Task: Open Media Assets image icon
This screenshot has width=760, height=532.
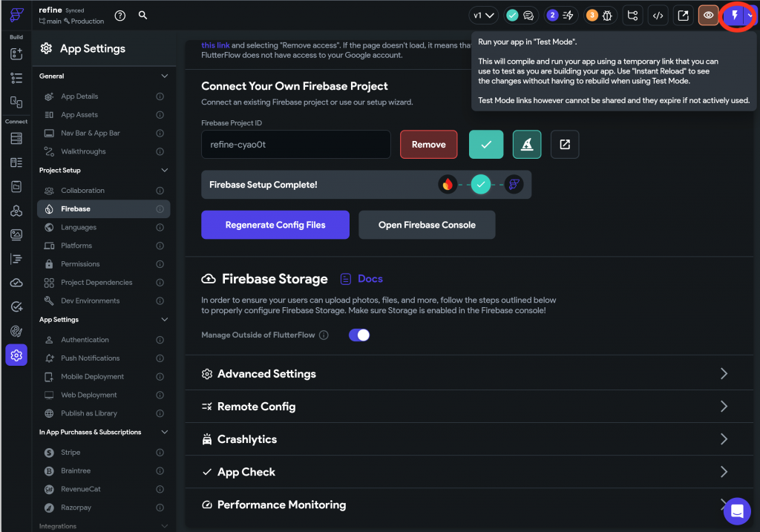Action: pos(16,234)
